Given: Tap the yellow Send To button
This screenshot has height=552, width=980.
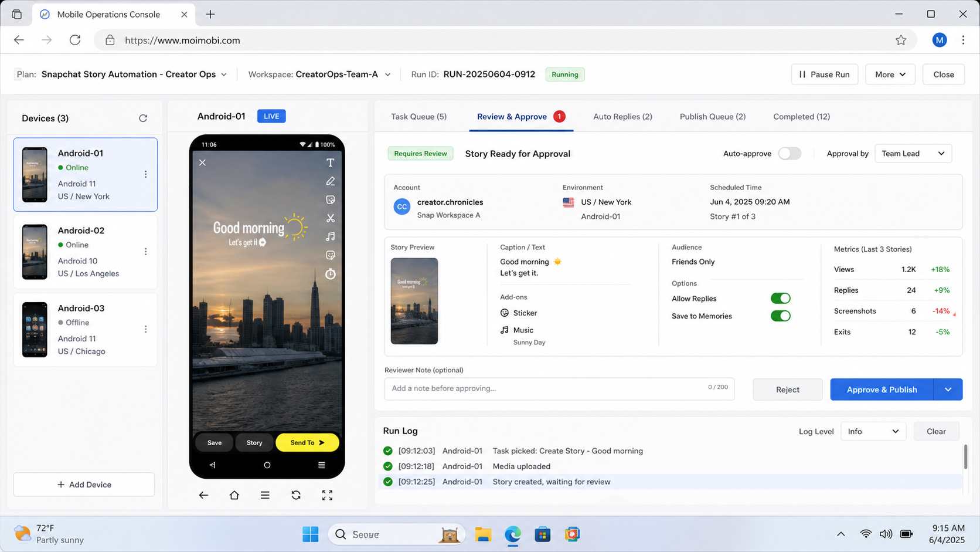Looking at the screenshot, I should (307, 443).
